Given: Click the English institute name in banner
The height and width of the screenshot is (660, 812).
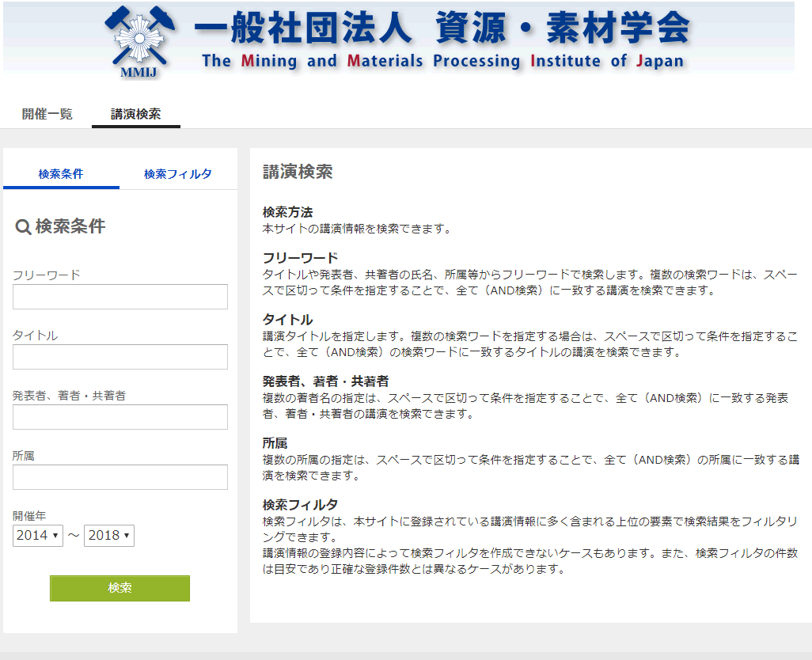Looking at the screenshot, I should click(442, 61).
